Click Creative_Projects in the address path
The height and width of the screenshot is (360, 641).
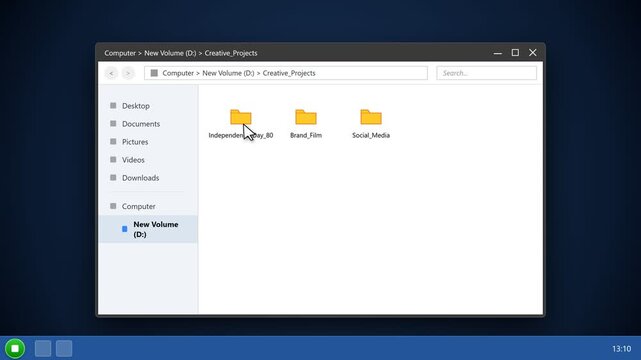(x=289, y=73)
